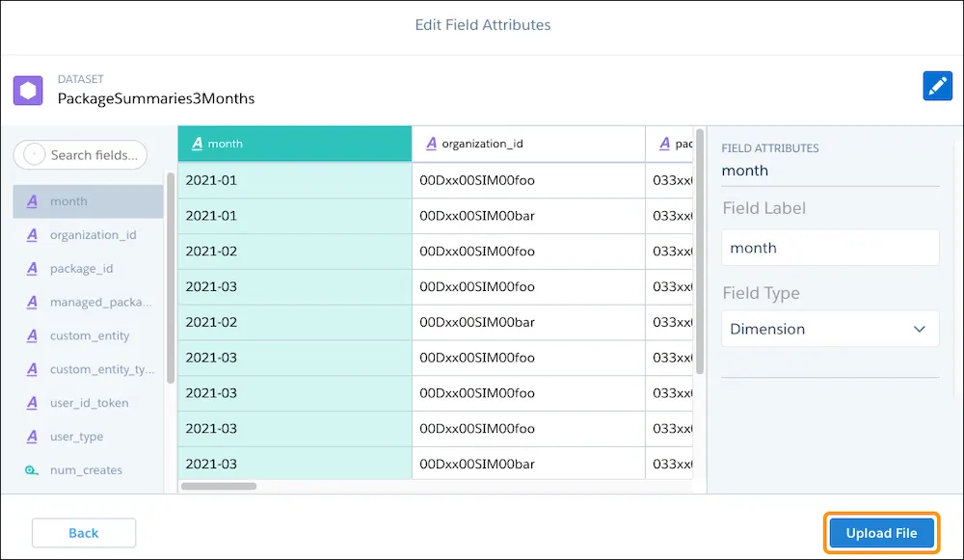Click the first row 2021-01 month cell

294,180
